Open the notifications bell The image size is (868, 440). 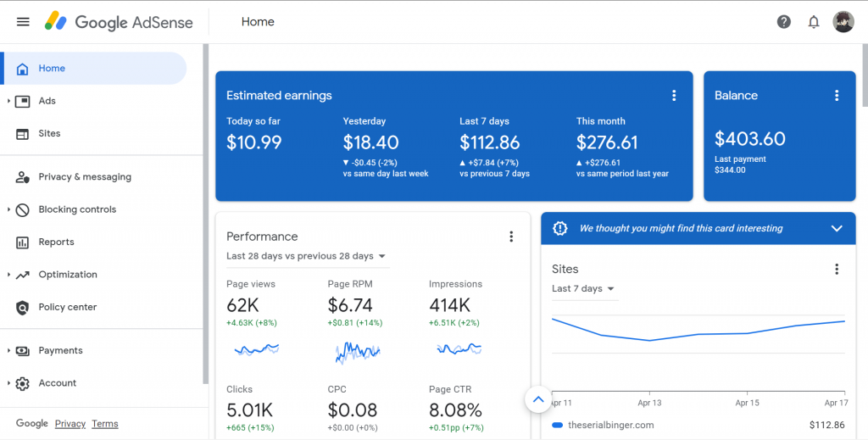tap(814, 22)
